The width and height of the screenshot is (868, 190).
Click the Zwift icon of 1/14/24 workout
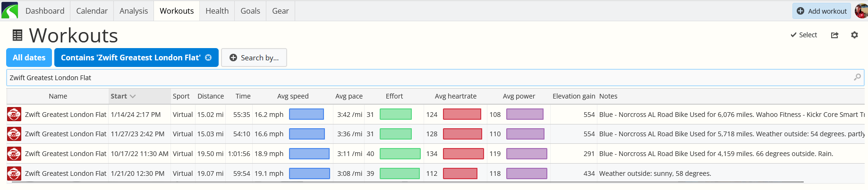[x=14, y=115]
